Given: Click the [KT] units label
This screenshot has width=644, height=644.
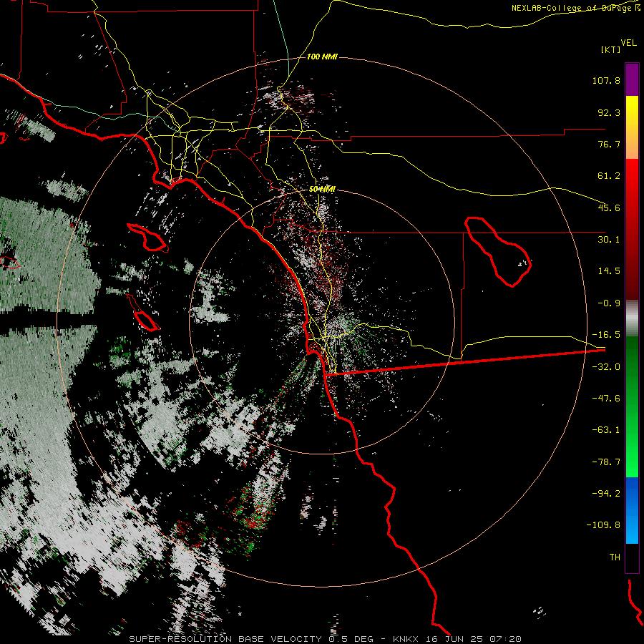Looking at the screenshot, I should 610,49.
